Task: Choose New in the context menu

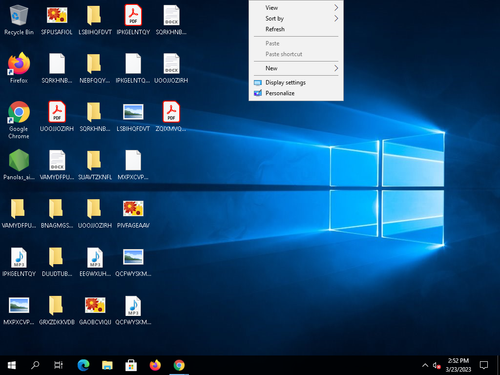Action: (296, 68)
